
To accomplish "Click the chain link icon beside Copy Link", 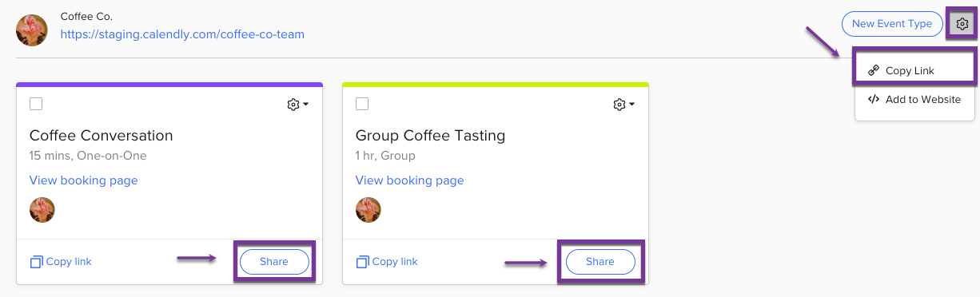I will coord(874,70).
